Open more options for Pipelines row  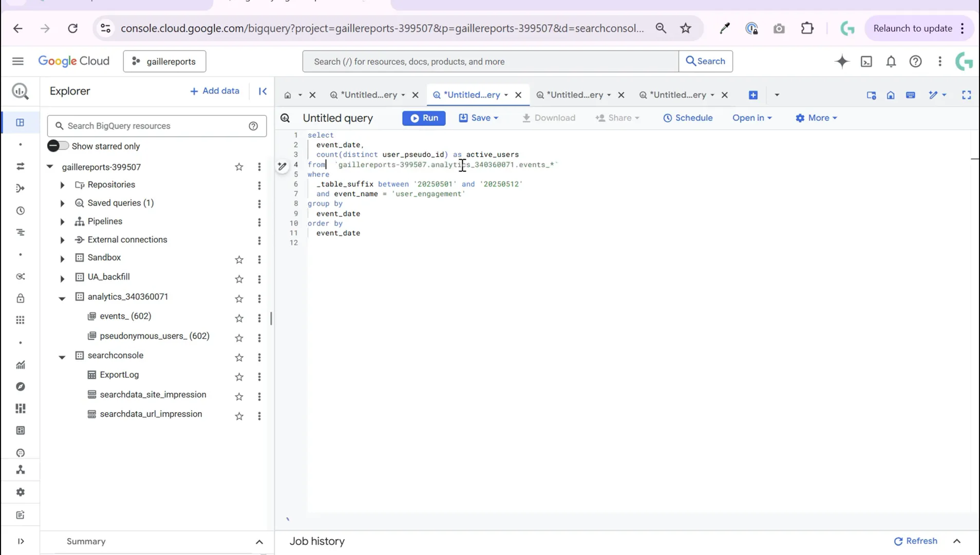pyautogui.click(x=259, y=222)
